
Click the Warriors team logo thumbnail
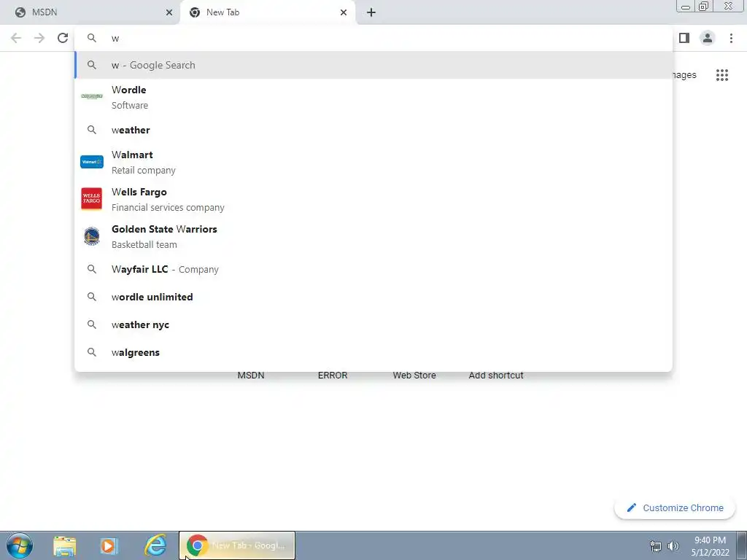tap(91, 236)
